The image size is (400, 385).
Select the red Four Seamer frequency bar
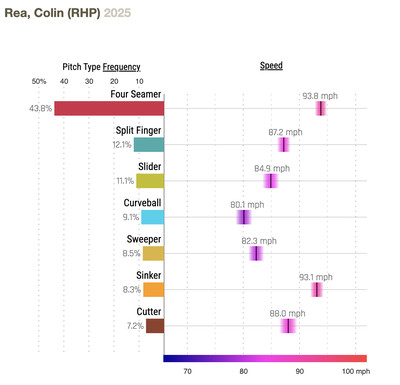[x=109, y=108]
